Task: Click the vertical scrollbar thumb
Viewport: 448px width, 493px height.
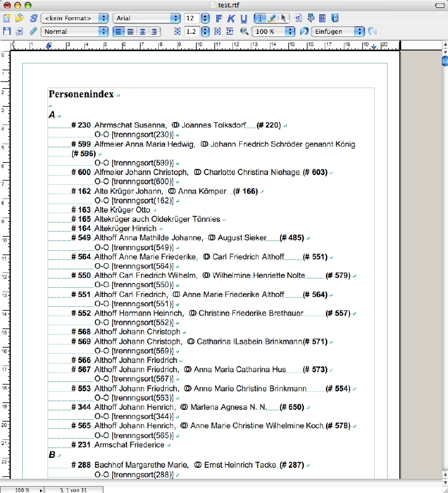Action: pyautogui.click(x=444, y=62)
